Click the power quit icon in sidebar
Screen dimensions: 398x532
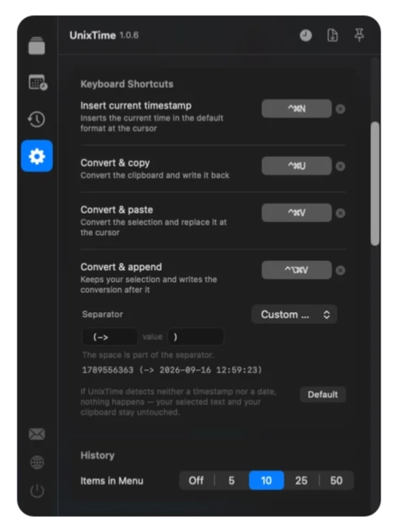37,491
